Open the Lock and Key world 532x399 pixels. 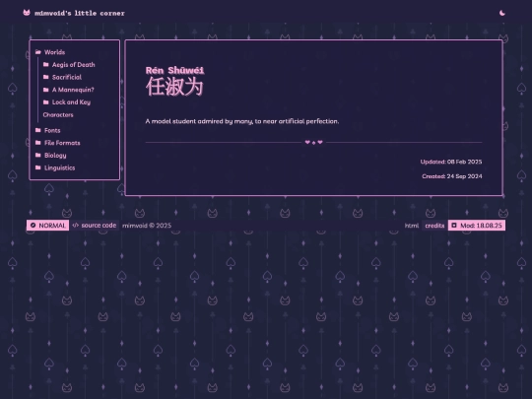coord(71,102)
